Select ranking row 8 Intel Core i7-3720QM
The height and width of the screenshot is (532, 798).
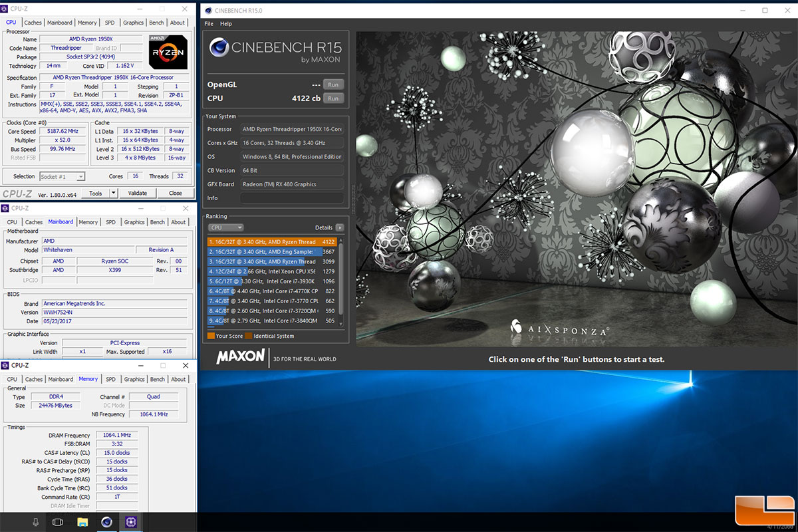pos(273,311)
